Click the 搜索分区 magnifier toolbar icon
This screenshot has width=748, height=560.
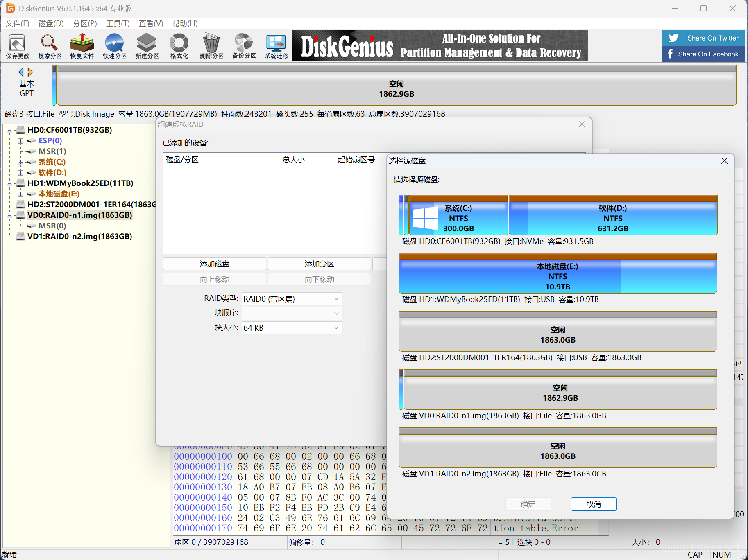[50, 46]
